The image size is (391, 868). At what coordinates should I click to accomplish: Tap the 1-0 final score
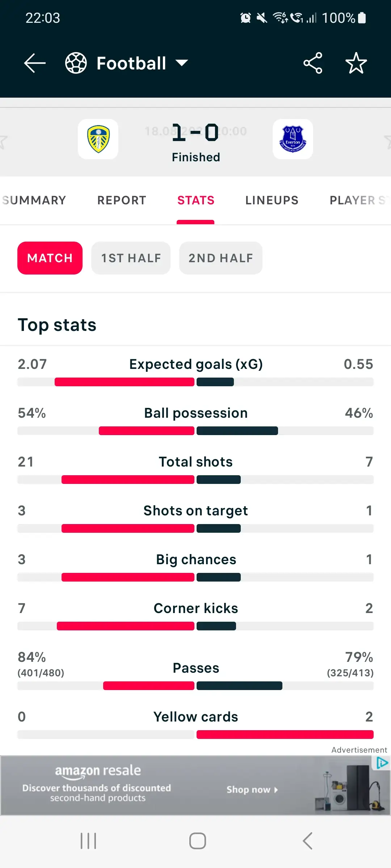[195, 133]
